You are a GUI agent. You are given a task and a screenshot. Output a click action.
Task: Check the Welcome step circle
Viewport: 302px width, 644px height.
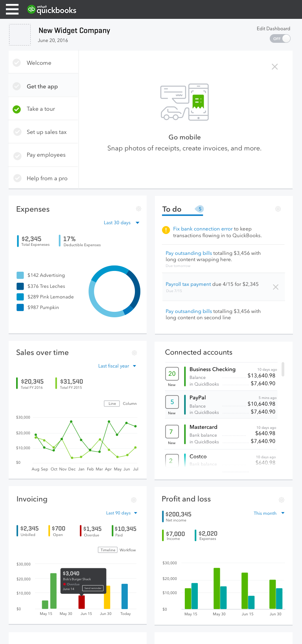click(x=17, y=63)
